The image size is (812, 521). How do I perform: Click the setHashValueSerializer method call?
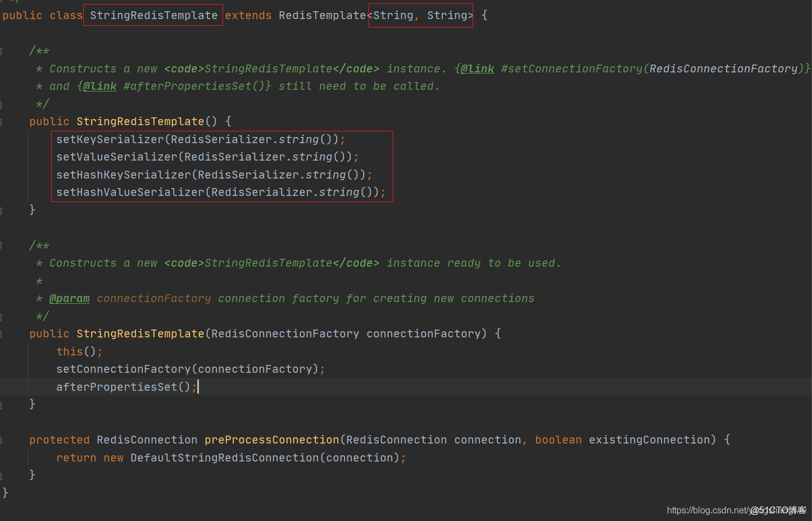click(x=130, y=192)
